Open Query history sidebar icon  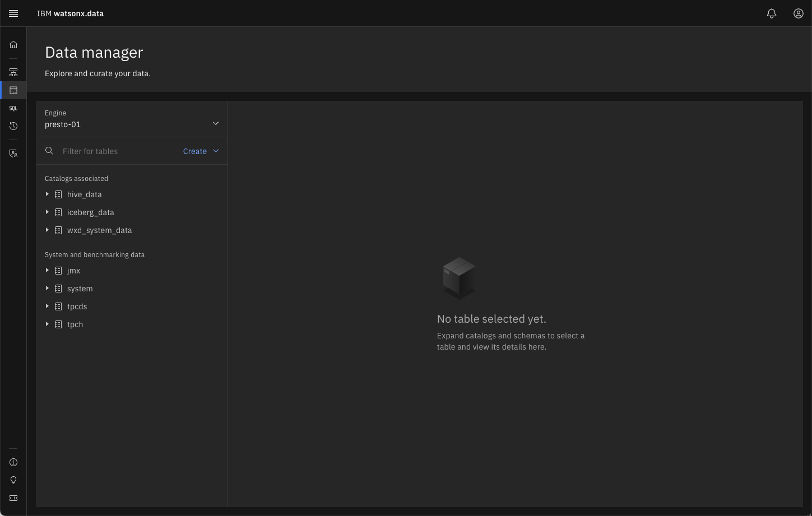click(13, 126)
